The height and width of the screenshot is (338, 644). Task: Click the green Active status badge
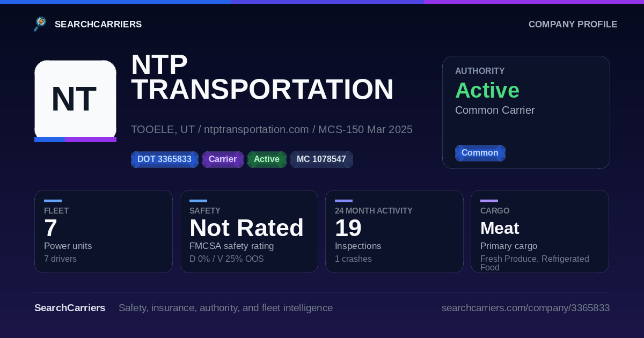pyautogui.click(x=267, y=159)
